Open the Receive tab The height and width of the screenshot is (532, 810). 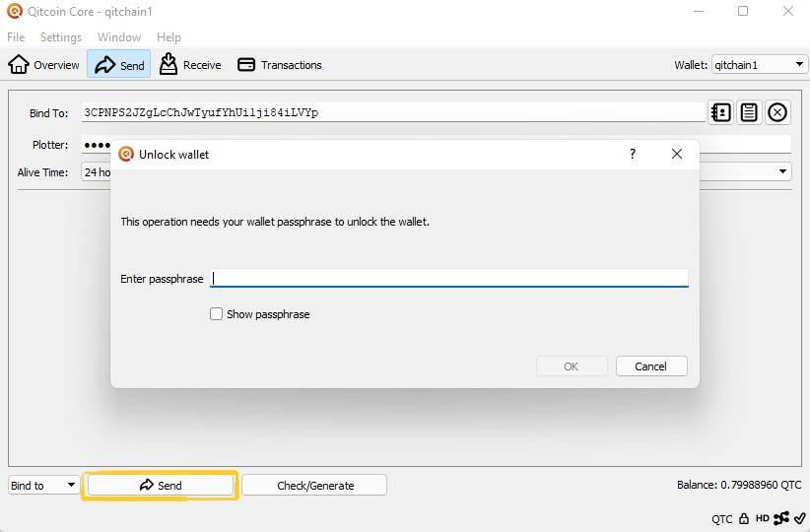190,65
